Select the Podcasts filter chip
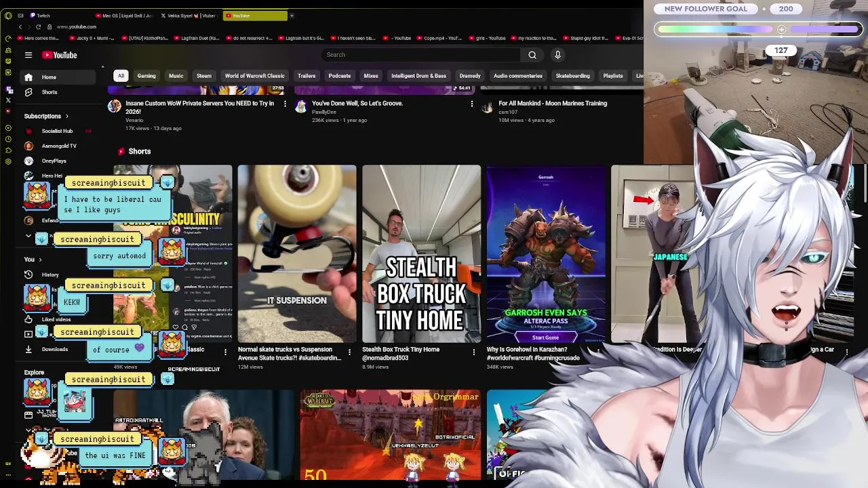The image size is (868, 488). point(339,76)
